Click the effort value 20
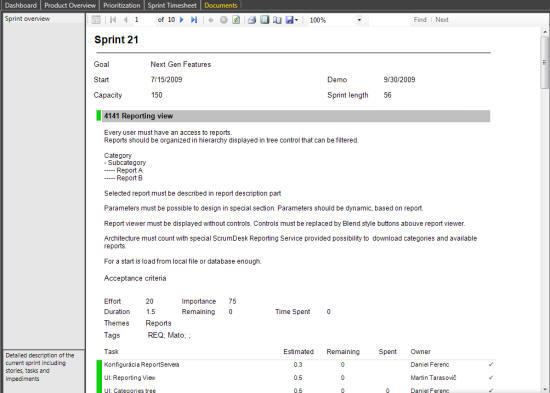Image resolution: width=550 pixels, height=393 pixels. (149, 301)
